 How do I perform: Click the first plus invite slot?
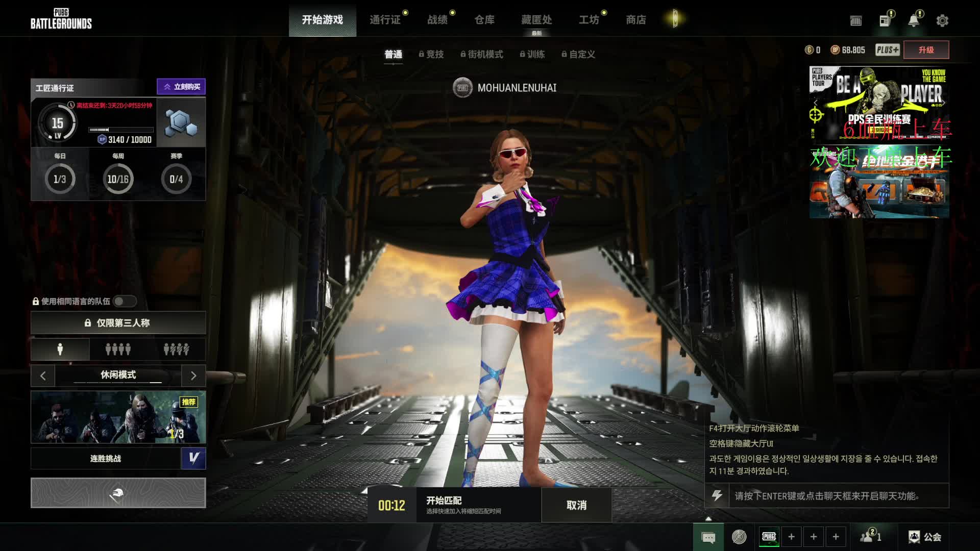(x=791, y=537)
